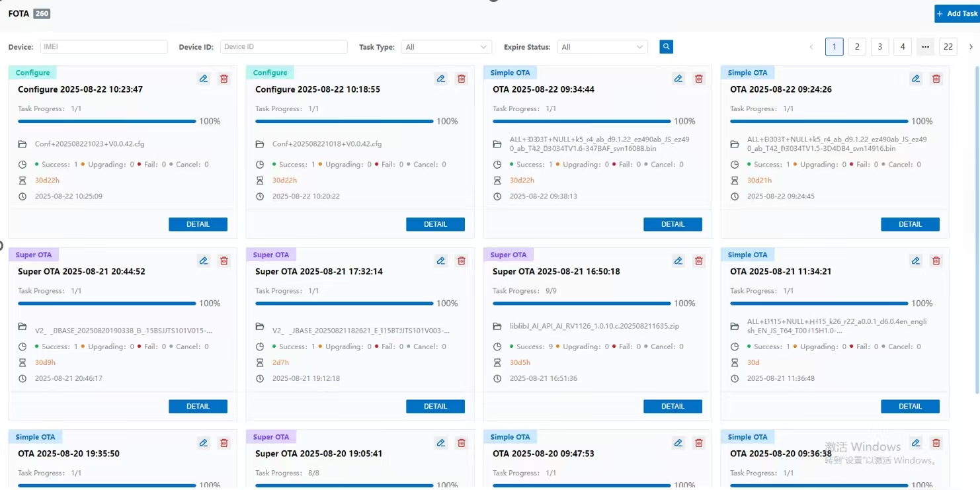Edit the OTA 2025-08-22 09:24:26 task
The width and height of the screenshot is (980, 490).
pos(916,79)
